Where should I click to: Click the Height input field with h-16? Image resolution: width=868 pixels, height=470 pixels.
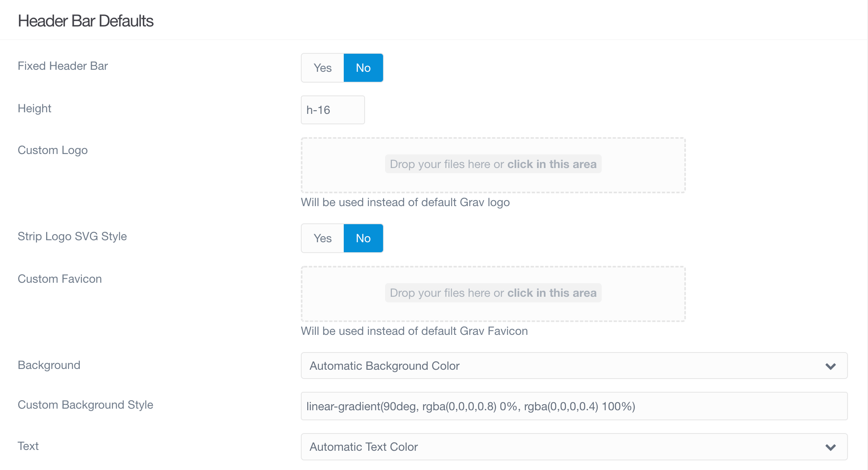click(x=333, y=110)
